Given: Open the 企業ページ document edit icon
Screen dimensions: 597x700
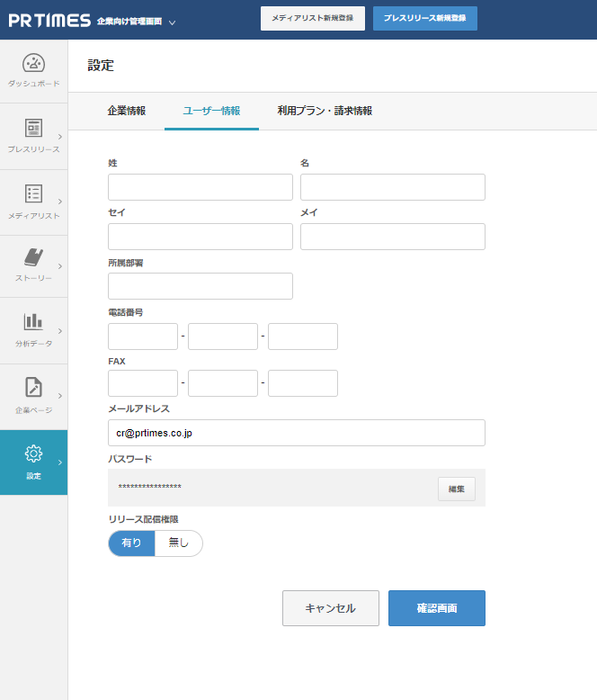Looking at the screenshot, I should 33,388.
